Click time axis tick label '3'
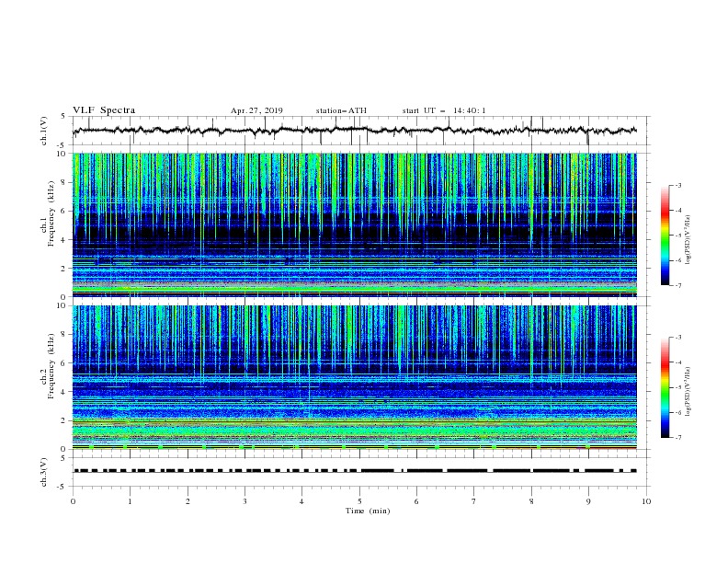The height and width of the screenshot is (563, 728). (x=245, y=501)
